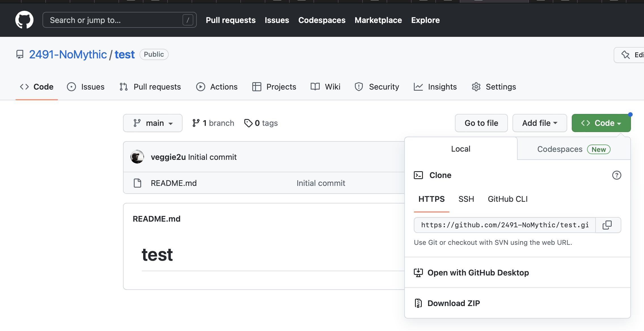Select the SSH clone option
The height and width of the screenshot is (331, 644).
(x=466, y=199)
